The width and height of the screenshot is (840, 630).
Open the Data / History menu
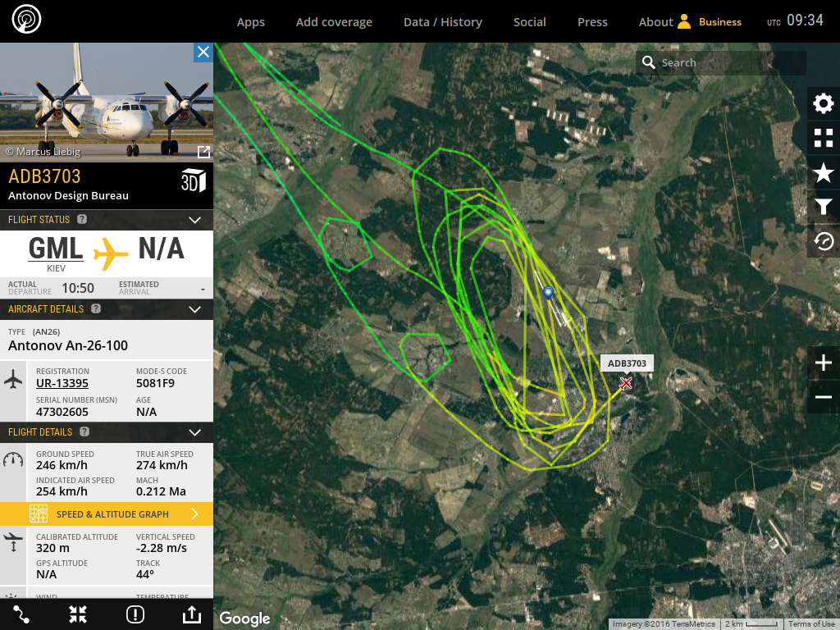pyautogui.click(x=442, y=22)
